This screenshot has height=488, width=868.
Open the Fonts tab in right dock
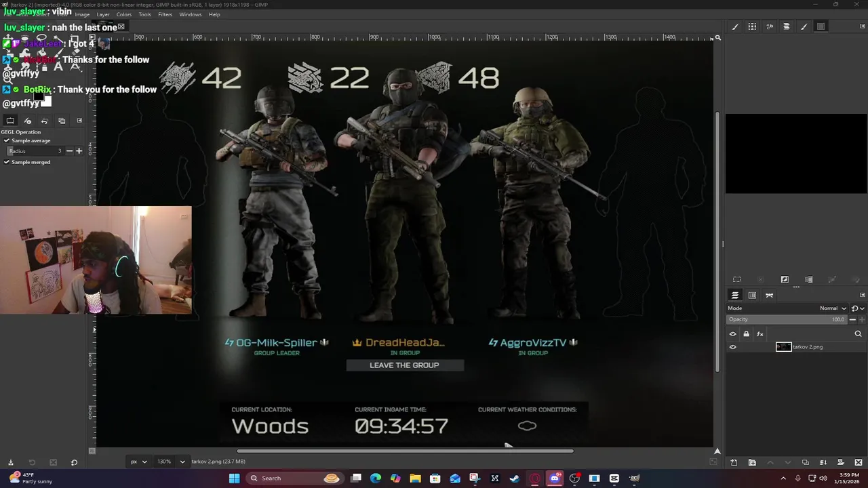click(770, 26)
